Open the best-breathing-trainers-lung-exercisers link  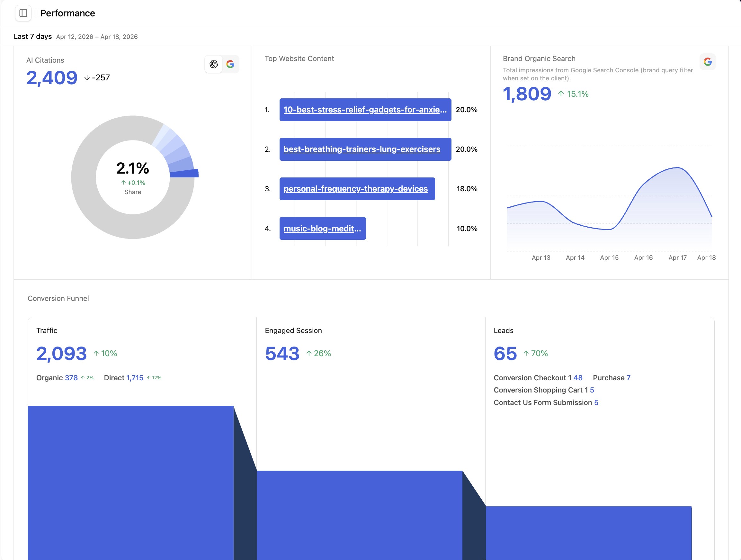(x=362, y=149)
